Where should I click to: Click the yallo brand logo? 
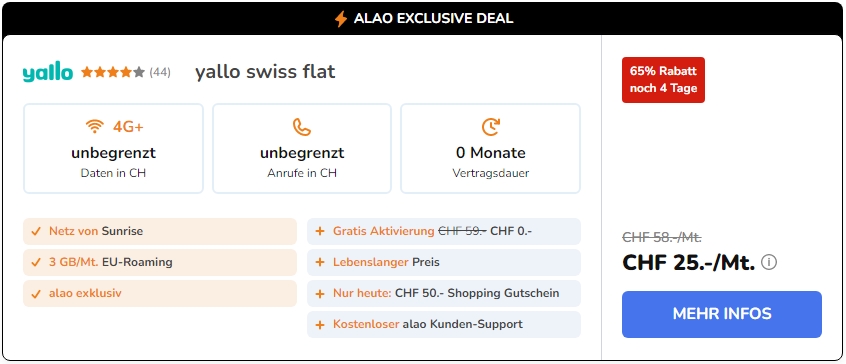[47, 72]
